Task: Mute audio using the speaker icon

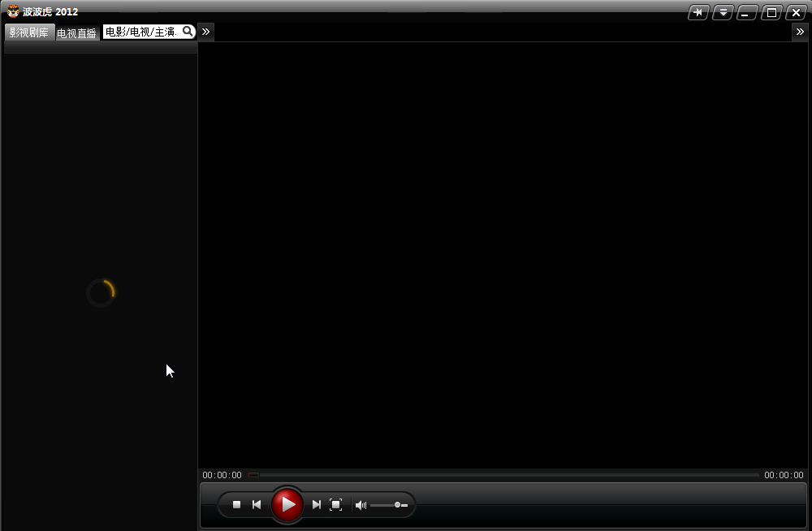Action: pyautogui.click(x=361, y=505)
